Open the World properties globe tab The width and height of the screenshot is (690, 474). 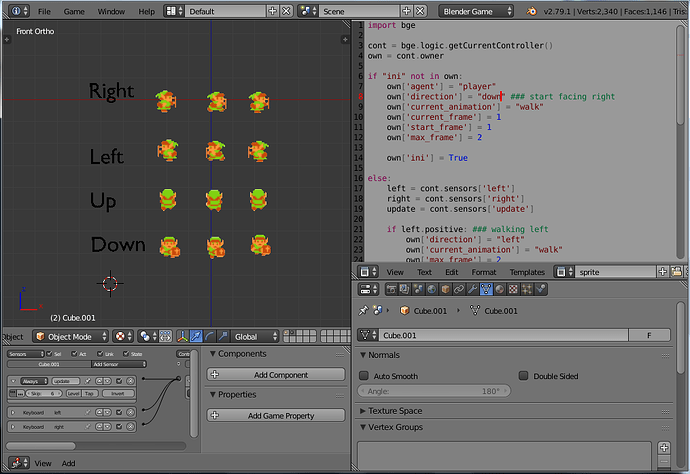tap(432, 289)
